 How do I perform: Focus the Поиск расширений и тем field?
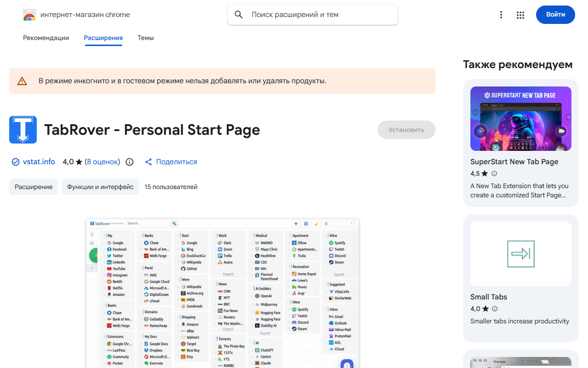pyautogui.click(x=313, y=15)
